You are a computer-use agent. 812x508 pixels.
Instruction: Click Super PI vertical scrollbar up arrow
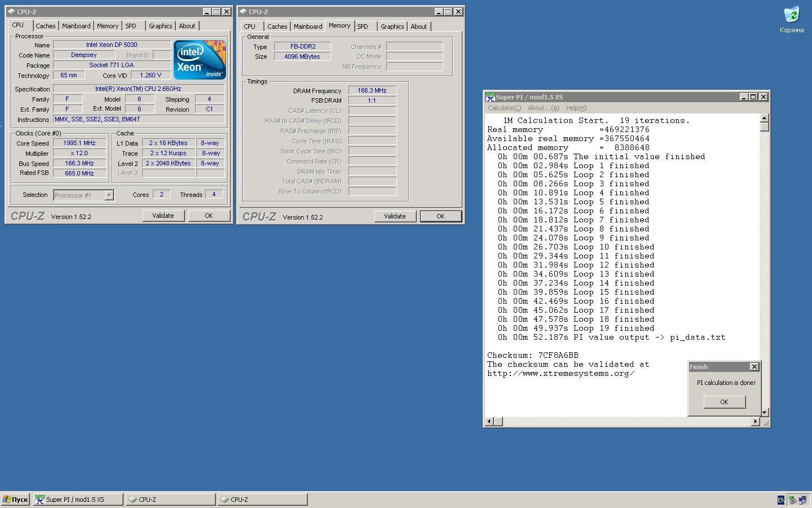point(765,118)
